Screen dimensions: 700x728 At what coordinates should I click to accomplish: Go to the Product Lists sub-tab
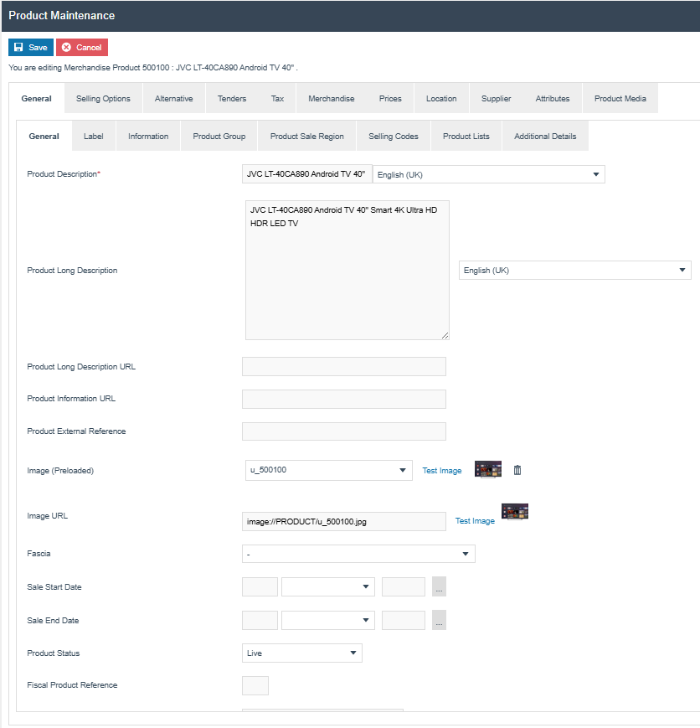[x=466, y=136]
